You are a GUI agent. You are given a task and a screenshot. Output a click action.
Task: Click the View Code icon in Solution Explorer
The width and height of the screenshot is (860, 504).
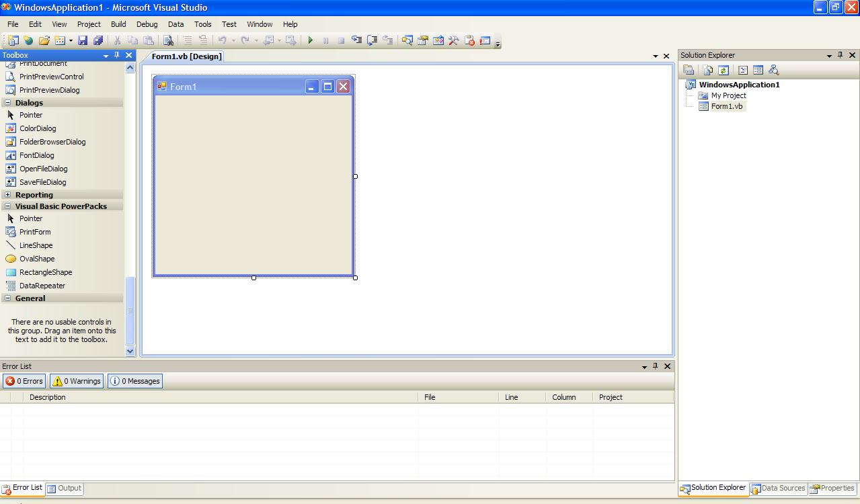coord(743,70)
